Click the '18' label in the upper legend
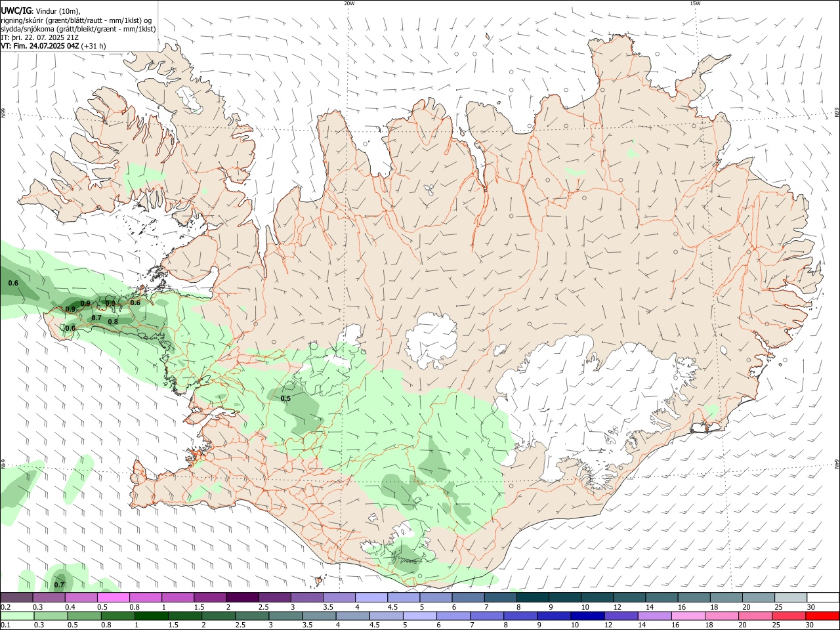840x630 pixels. tap(714, 607)
